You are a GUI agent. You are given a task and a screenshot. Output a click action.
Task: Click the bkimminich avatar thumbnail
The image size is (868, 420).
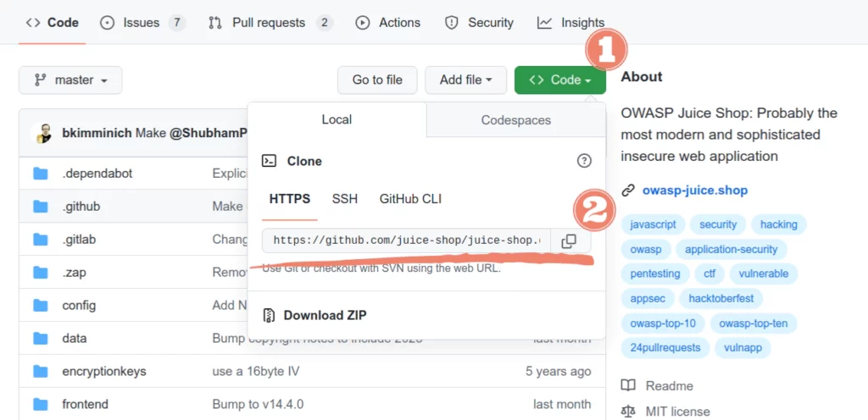(x=42, y=133)
